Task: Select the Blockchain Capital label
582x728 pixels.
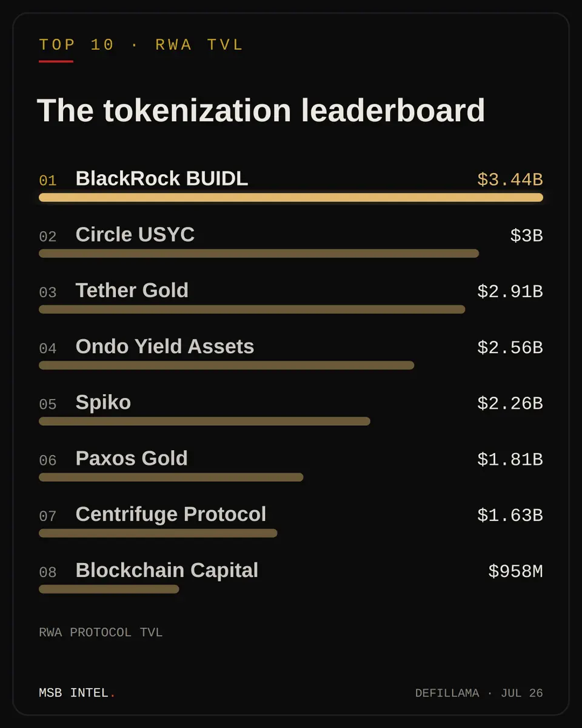Action: coord(167,570)
